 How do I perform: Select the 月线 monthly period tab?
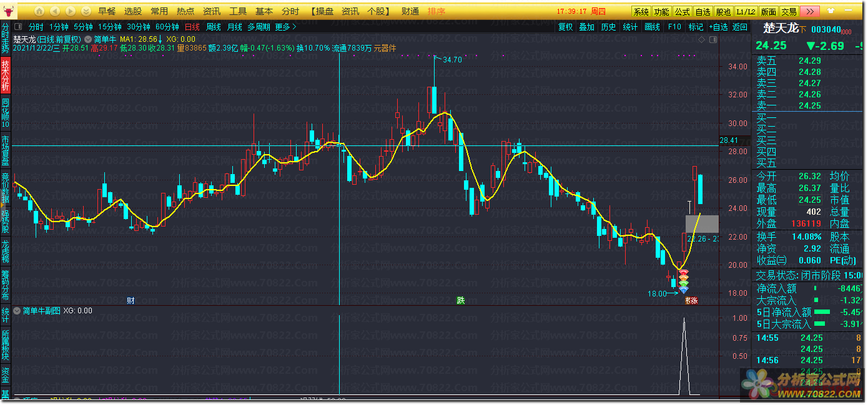pos(235,27)
